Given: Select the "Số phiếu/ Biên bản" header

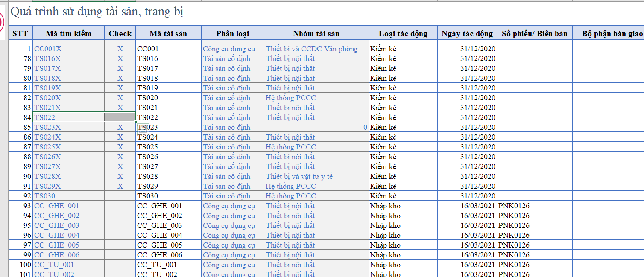Looking at the screenshot, I should pyautogui.click(x=534, y=34).
